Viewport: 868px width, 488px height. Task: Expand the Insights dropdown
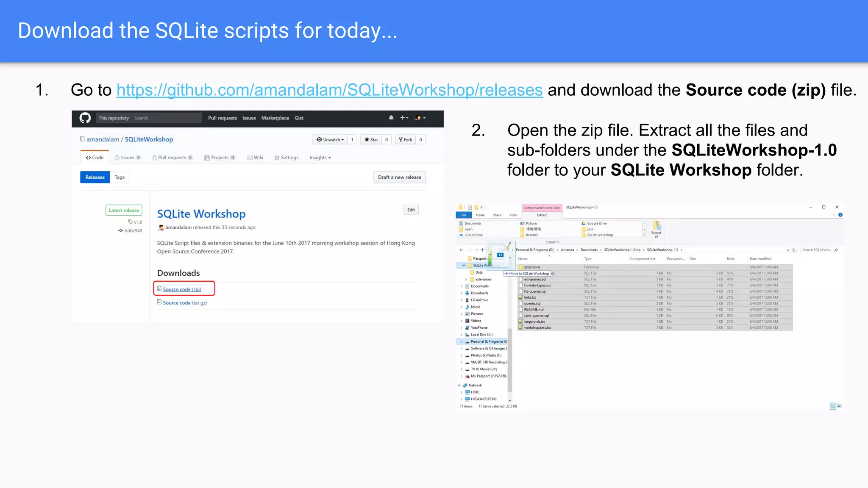coord(320,158)
